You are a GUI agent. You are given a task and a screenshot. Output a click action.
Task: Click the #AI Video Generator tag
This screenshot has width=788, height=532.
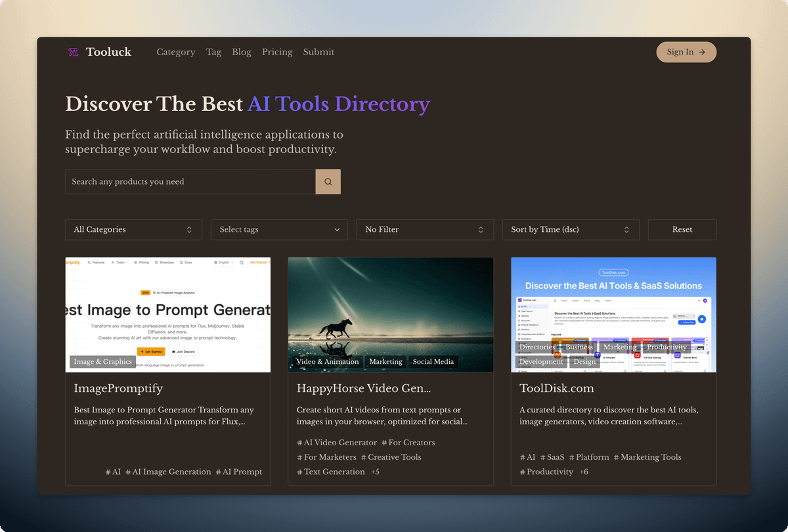[337, 443]
